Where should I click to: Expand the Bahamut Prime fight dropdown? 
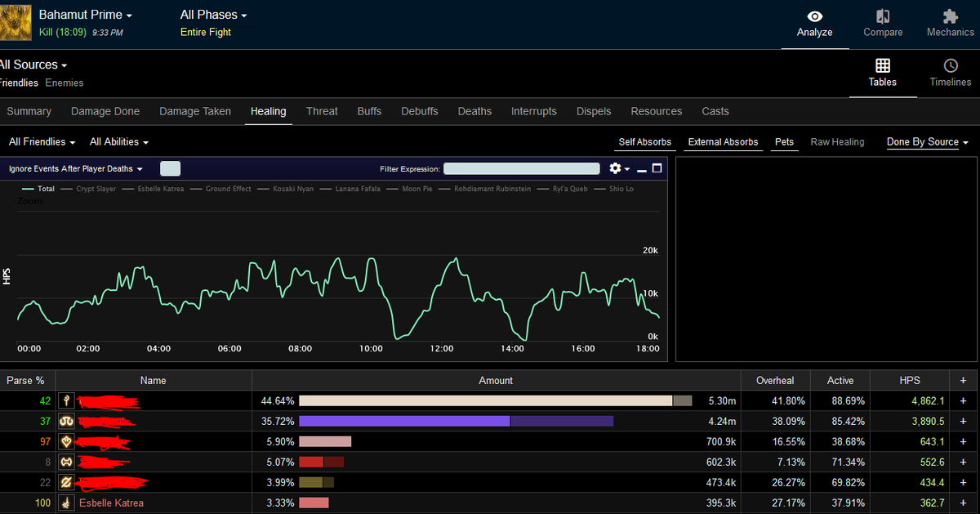coord(86,15)
